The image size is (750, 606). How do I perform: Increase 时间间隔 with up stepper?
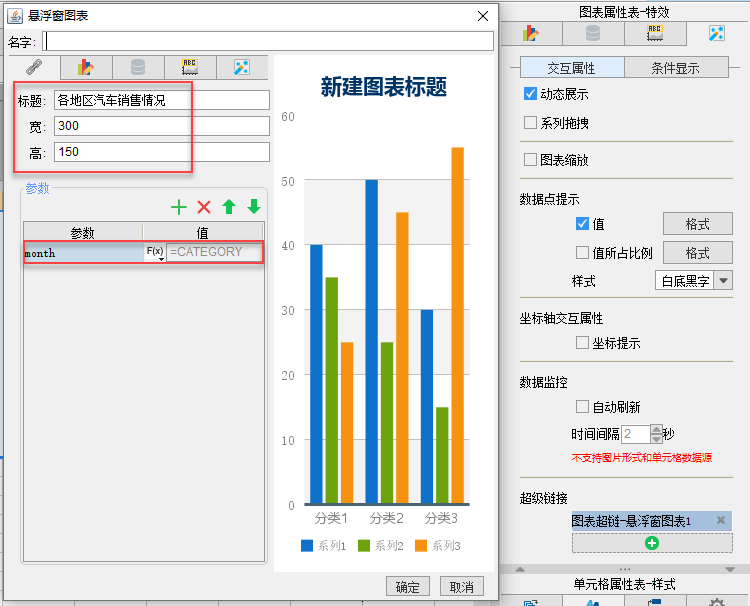pos(656,429)
